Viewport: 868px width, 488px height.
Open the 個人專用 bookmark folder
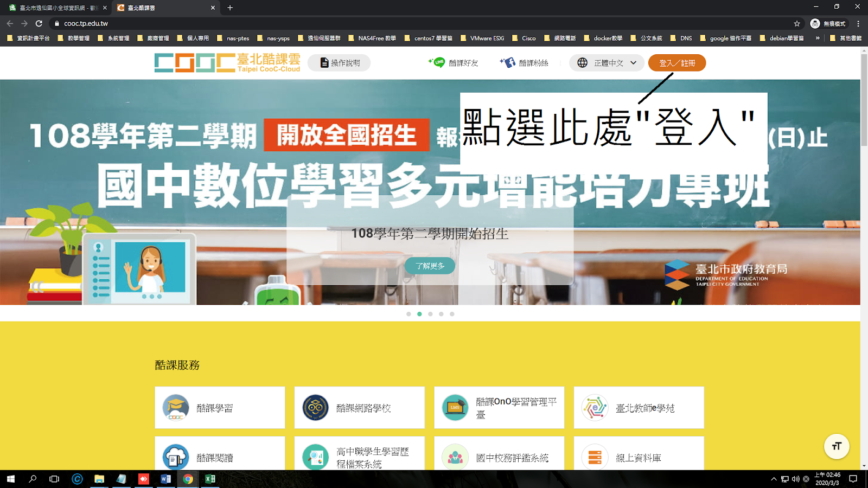[x=193, y=38]
